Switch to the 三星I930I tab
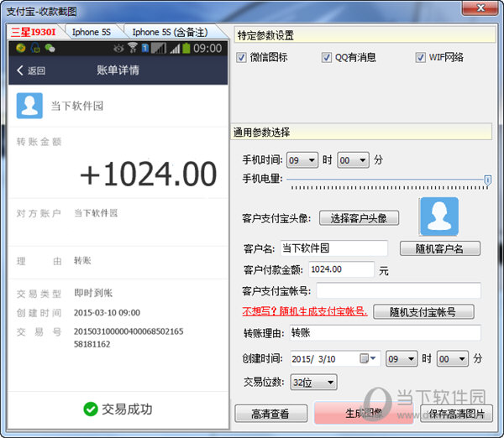 tap(33, 32)
